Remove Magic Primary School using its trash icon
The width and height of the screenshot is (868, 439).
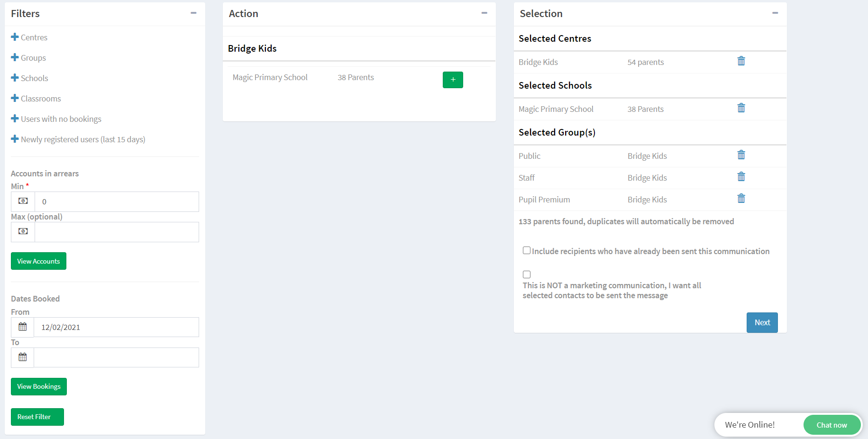point(741,108)
